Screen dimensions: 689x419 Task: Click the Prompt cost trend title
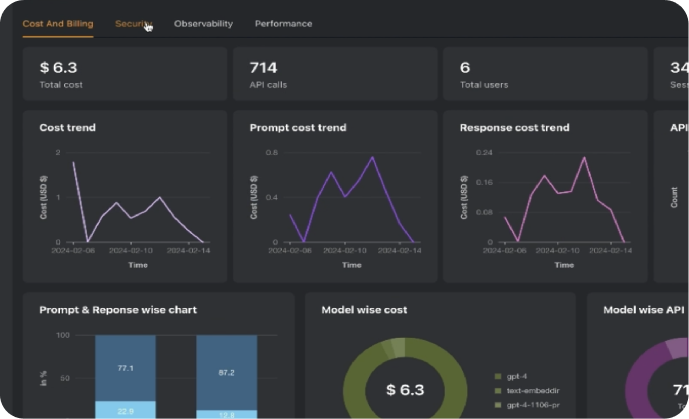tap(298, 128)
